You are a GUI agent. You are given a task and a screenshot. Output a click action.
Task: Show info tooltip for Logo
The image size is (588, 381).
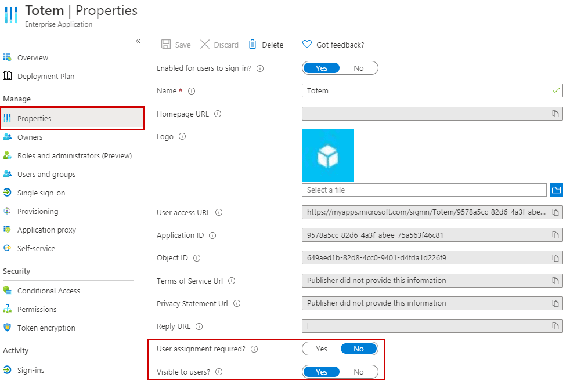182,136
